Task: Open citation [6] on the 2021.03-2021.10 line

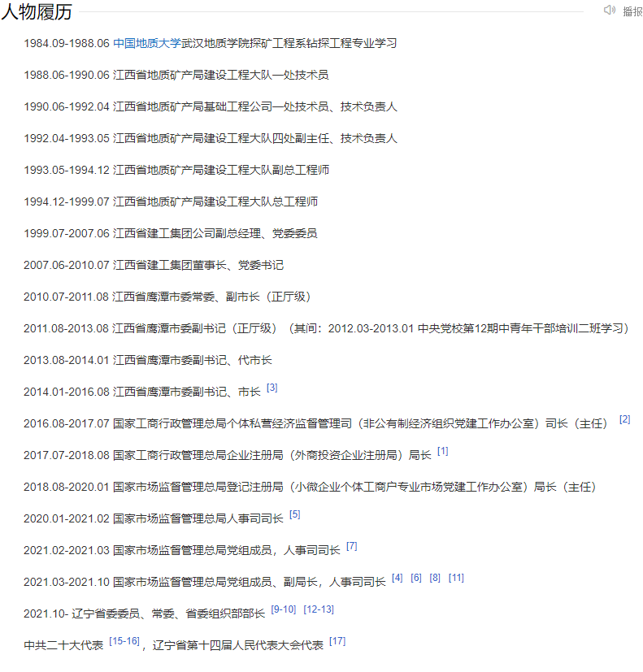Action: coord(416,578)
